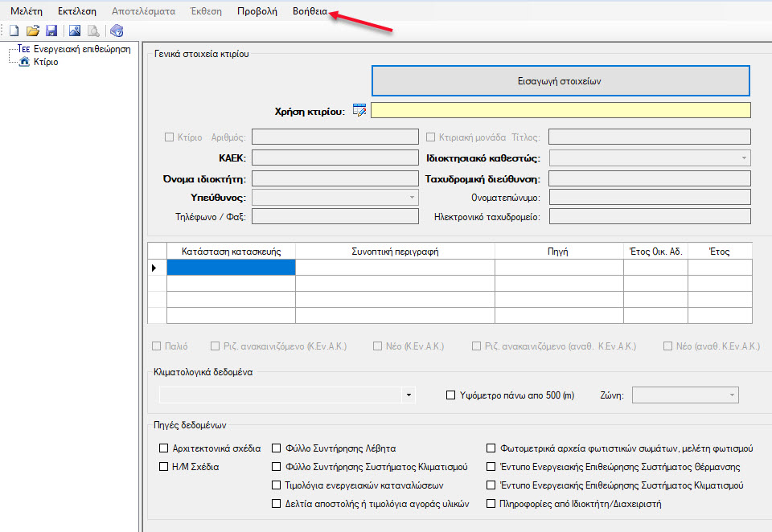772x532 pixels.
Task: Click the Τηλέφωνο / Φαξ input field
Action: point(335,216)
